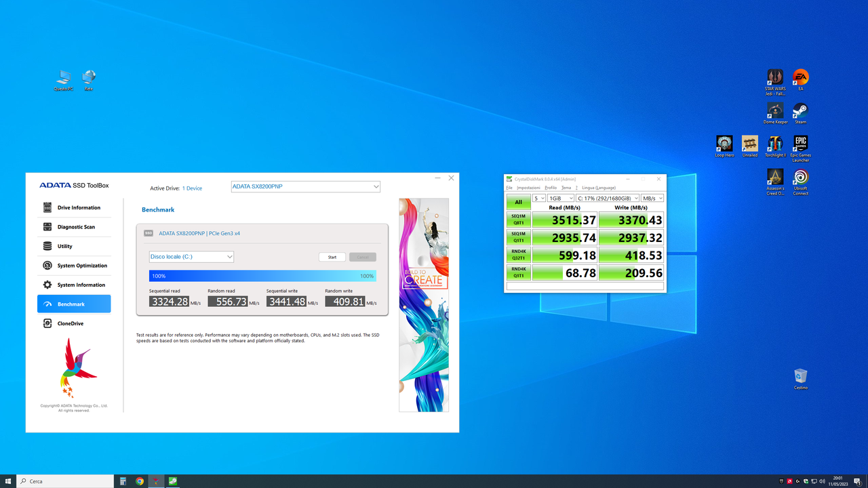Screen dimensions: 868x488
Task: Open the Impostazioni menu in CrystalDiskMark
Action: pos(528,188)
